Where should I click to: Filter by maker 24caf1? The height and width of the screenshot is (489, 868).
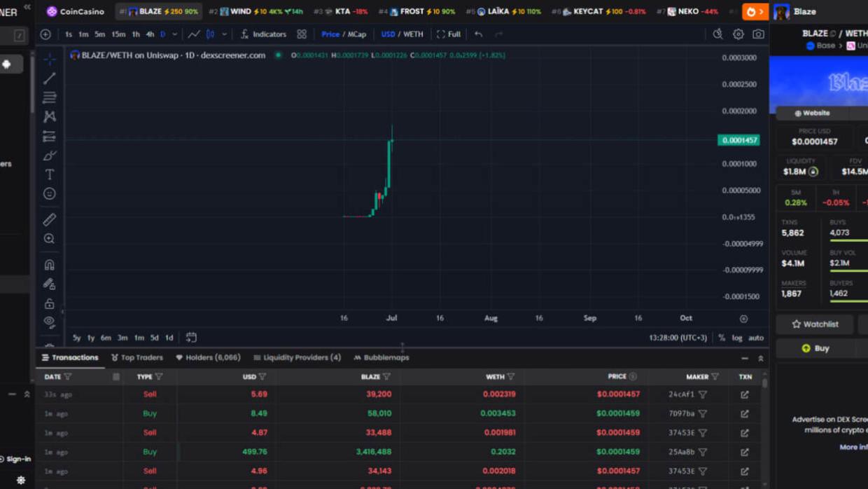point(703,394)
